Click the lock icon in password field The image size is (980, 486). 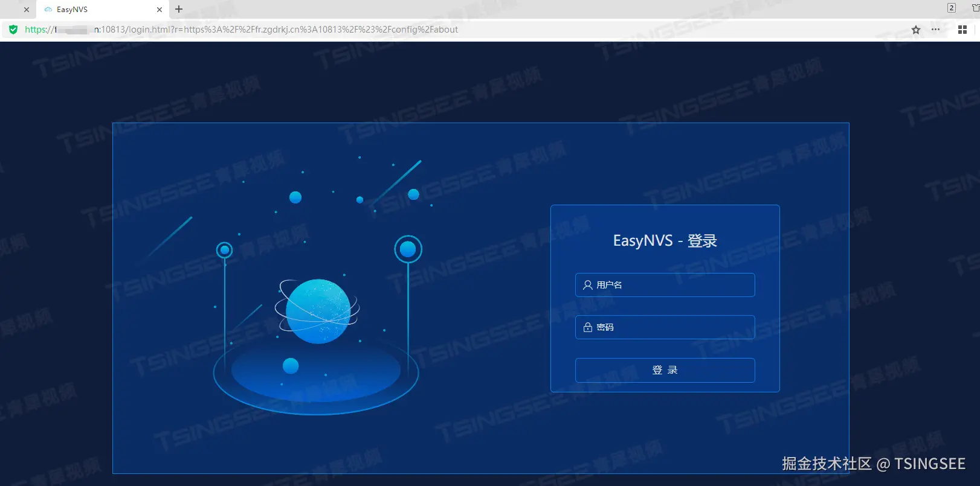pos(587,327)
